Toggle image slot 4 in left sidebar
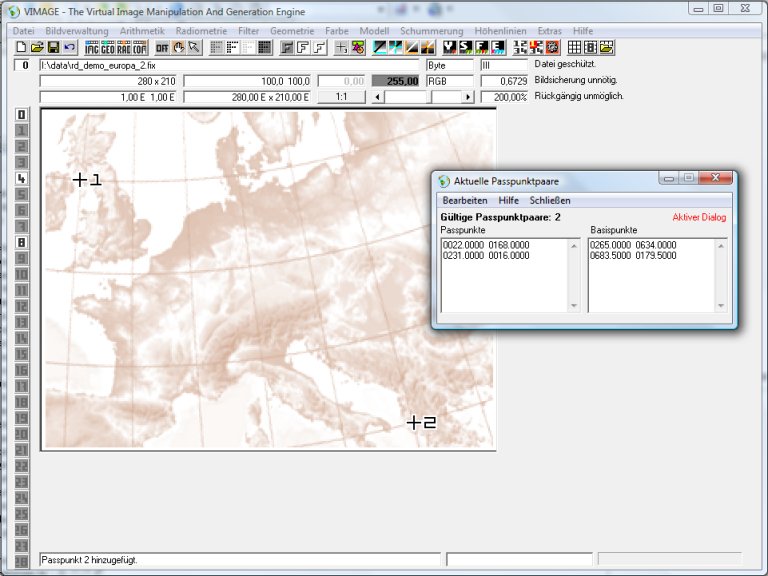 tap(22, 178)
